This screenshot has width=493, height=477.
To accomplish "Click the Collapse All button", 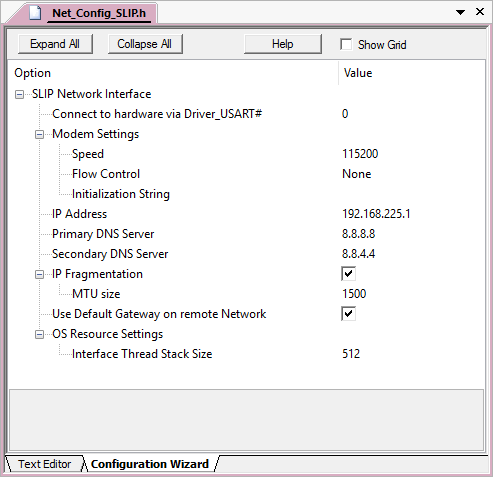I will point(145,44).
